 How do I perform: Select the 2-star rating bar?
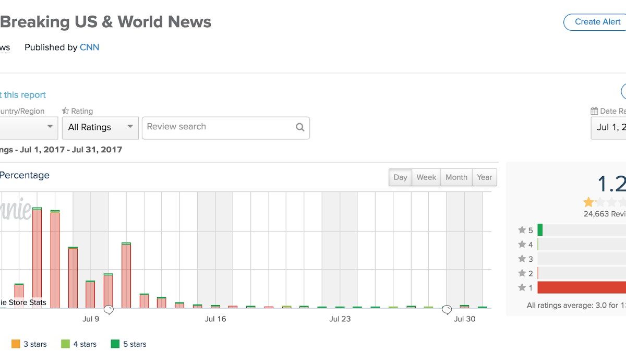tap(582, 273)
